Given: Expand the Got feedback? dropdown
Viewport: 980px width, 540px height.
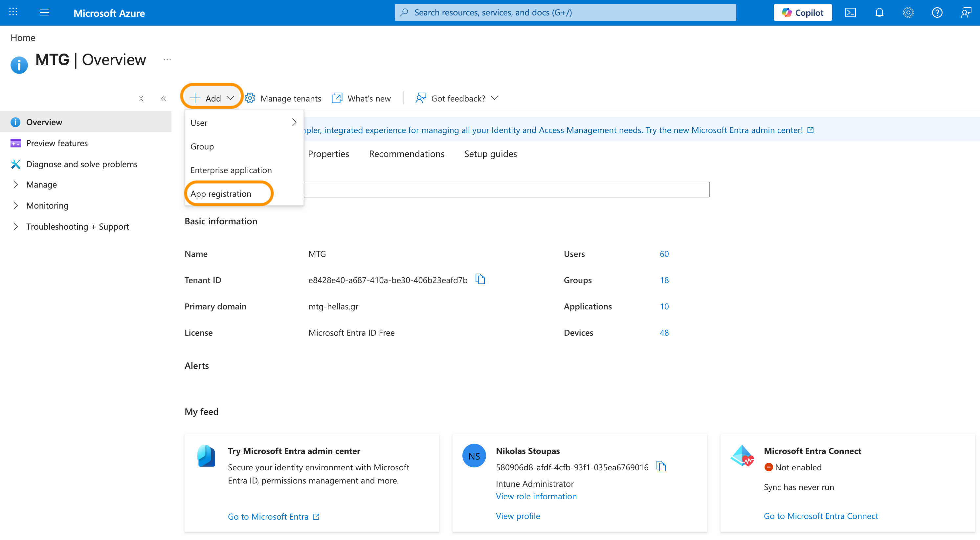Looking at the screenshot, I should click(457, 98).
